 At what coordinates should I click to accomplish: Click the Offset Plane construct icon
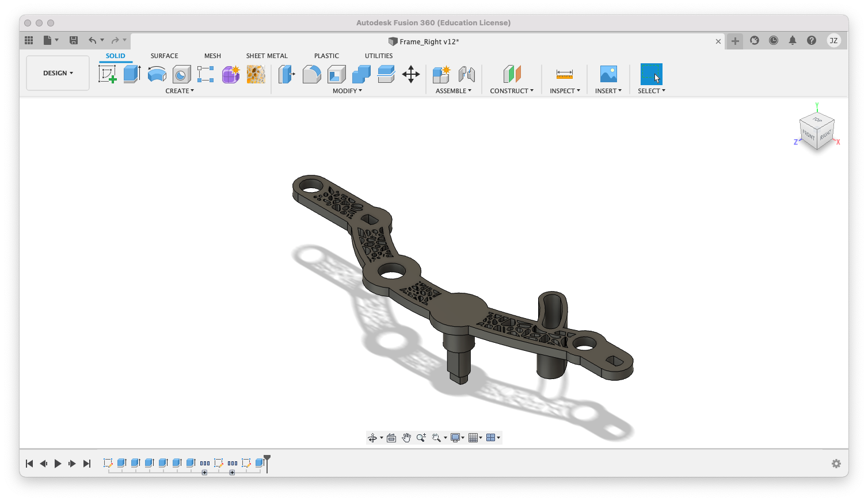click(512, 74)
